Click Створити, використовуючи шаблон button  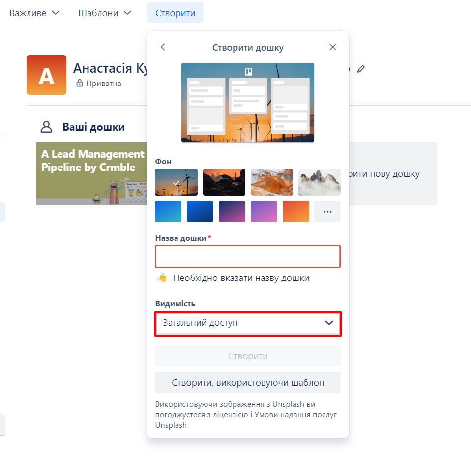[247, 382]
